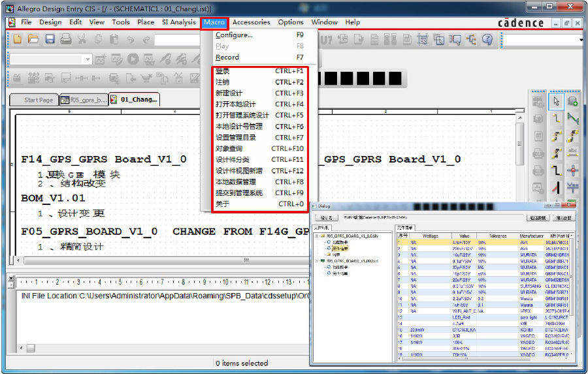
Task: Select 提交到管理系统 menu entry
Action: (259, 193)
